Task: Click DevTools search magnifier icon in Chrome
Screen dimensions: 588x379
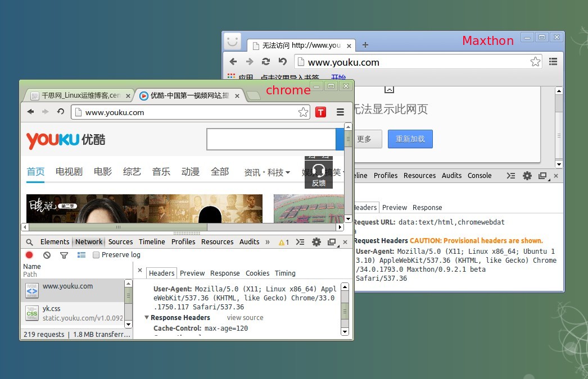Action: coord(30,243)
